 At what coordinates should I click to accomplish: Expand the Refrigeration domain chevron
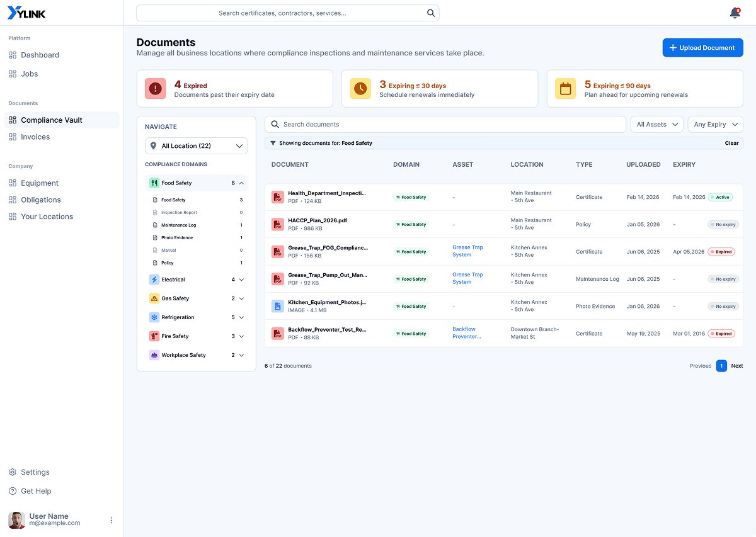pos(242,317)
